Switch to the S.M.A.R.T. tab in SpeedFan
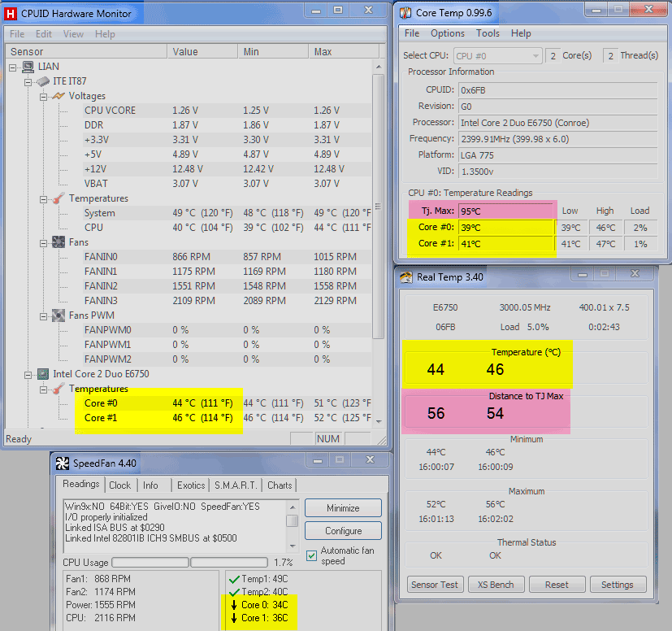This screenshot has width=672, height=631. pos(234,485)
